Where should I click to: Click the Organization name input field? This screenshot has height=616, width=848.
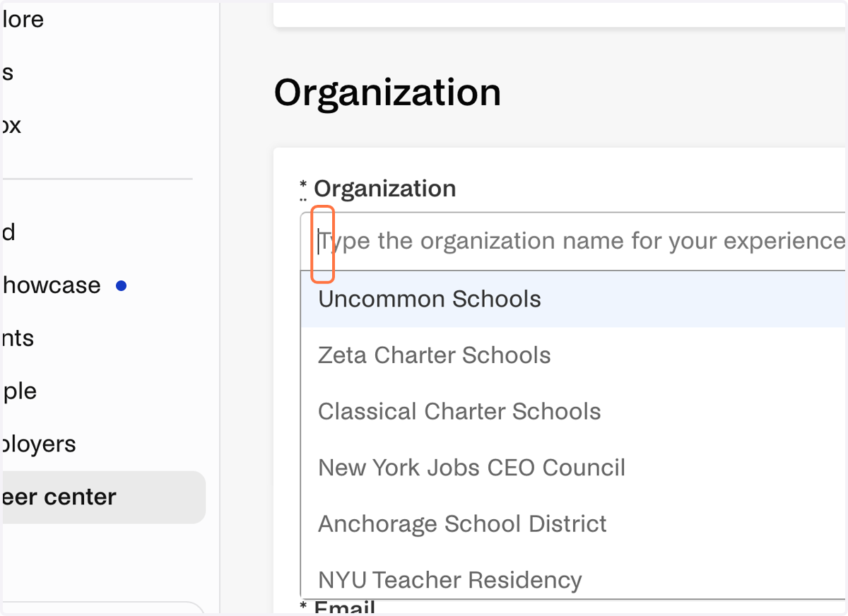tap(574, 242)
